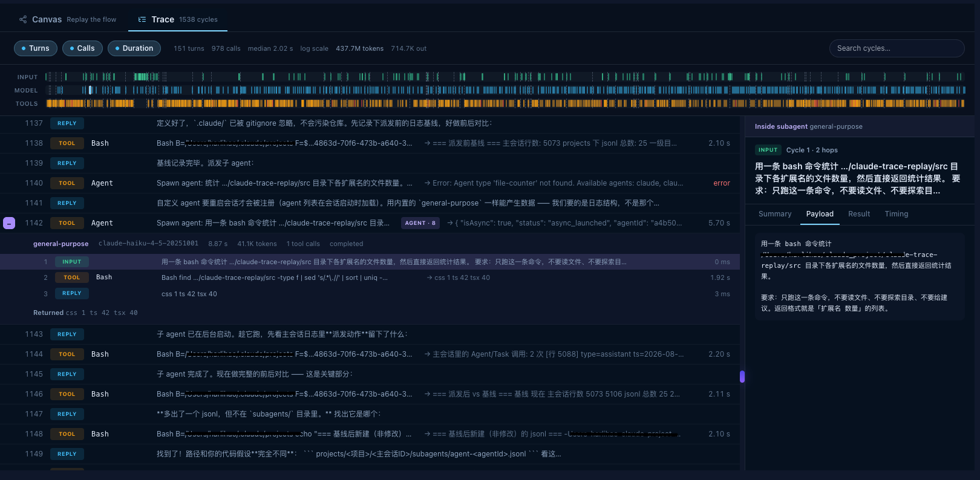Click the 714.7K out statistic

408,48
